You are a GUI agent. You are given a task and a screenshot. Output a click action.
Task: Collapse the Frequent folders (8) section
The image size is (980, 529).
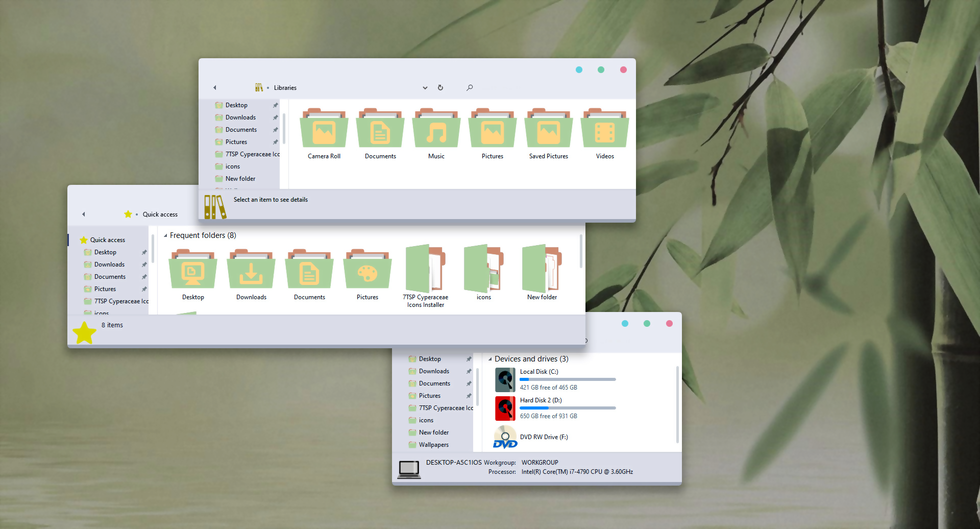(x=165, y=235)
